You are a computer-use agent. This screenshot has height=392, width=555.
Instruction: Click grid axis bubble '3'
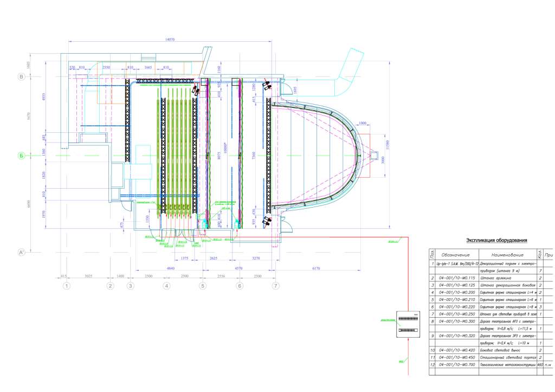click(x=131, y=286)
